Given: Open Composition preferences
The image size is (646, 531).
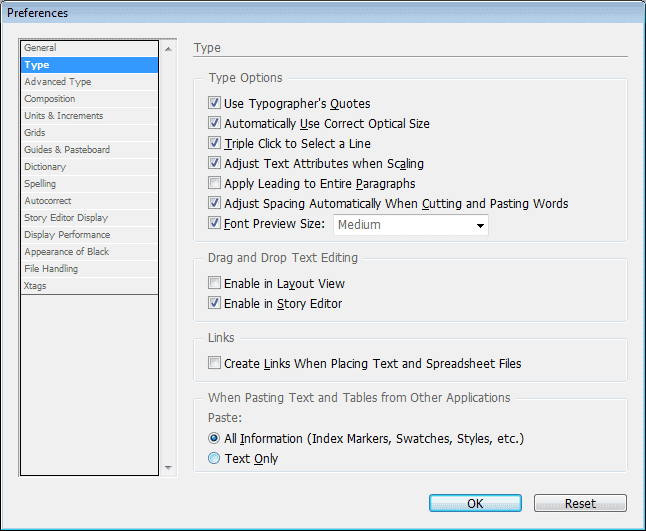Looking at the screenshot, I should click(89, 99).
